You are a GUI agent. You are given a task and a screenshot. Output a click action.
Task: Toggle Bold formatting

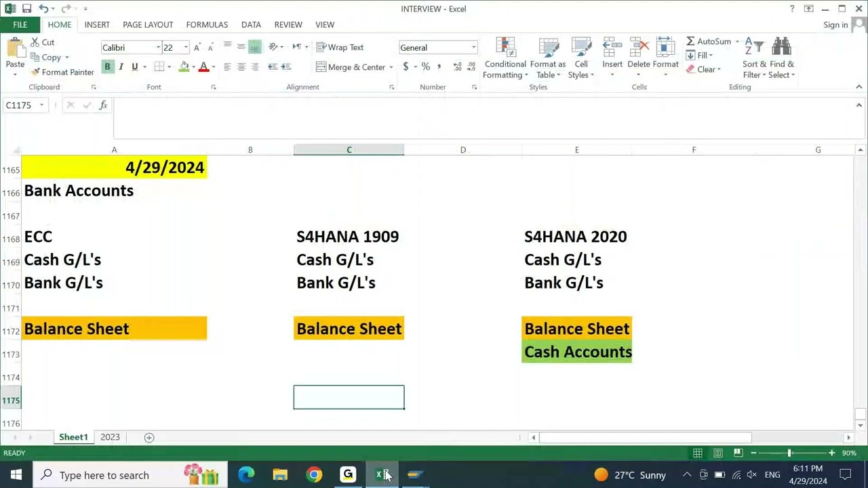point(107,66)
